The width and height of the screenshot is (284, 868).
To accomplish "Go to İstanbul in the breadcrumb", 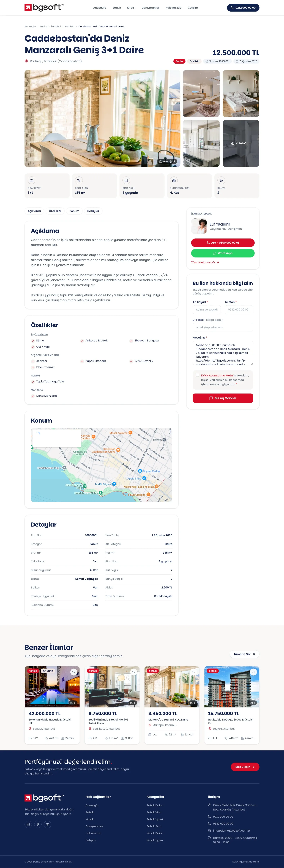I will click(x=56, y=26).
